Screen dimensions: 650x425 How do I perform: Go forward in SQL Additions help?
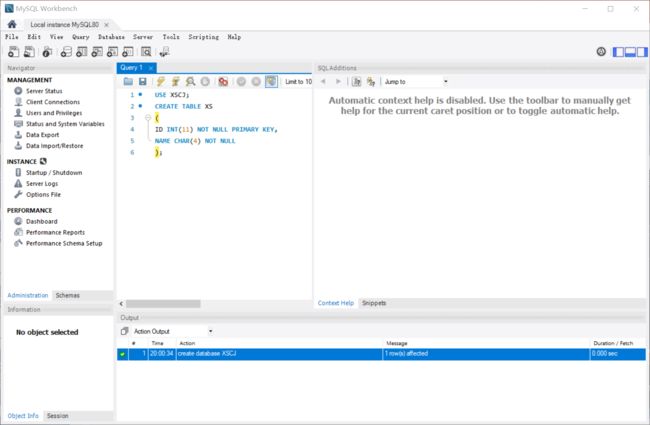[338, 82]
